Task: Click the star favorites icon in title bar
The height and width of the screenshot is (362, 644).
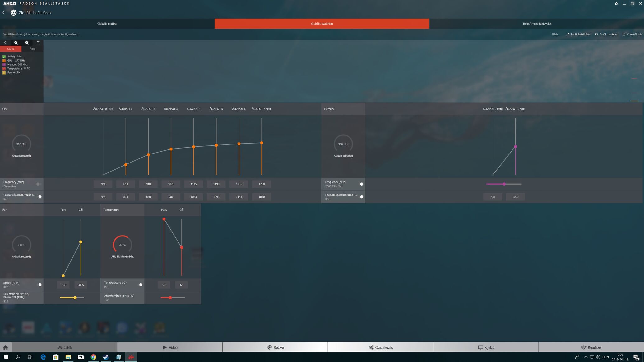Action: (x=616, y=4)
